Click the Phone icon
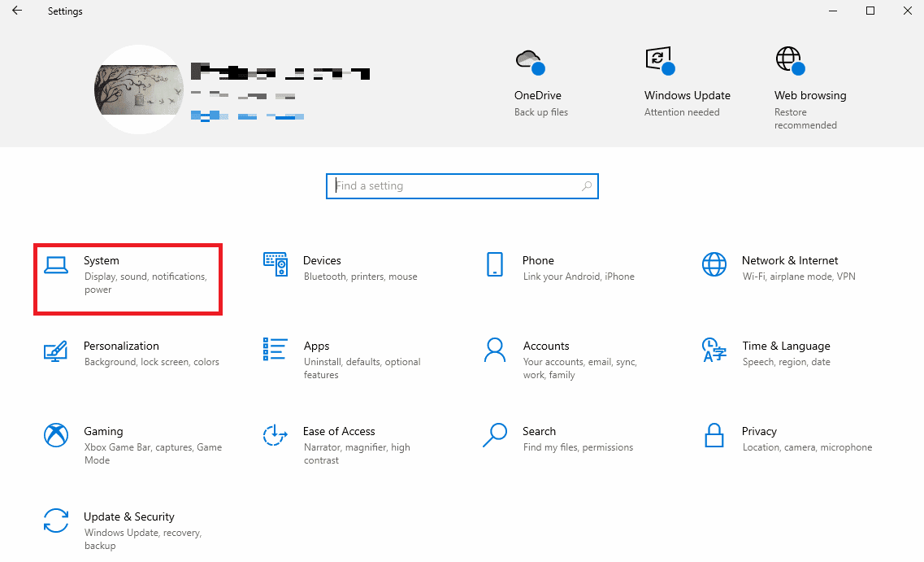The width and height of the screenshot is (924, 562). click(x=495, y=264)
